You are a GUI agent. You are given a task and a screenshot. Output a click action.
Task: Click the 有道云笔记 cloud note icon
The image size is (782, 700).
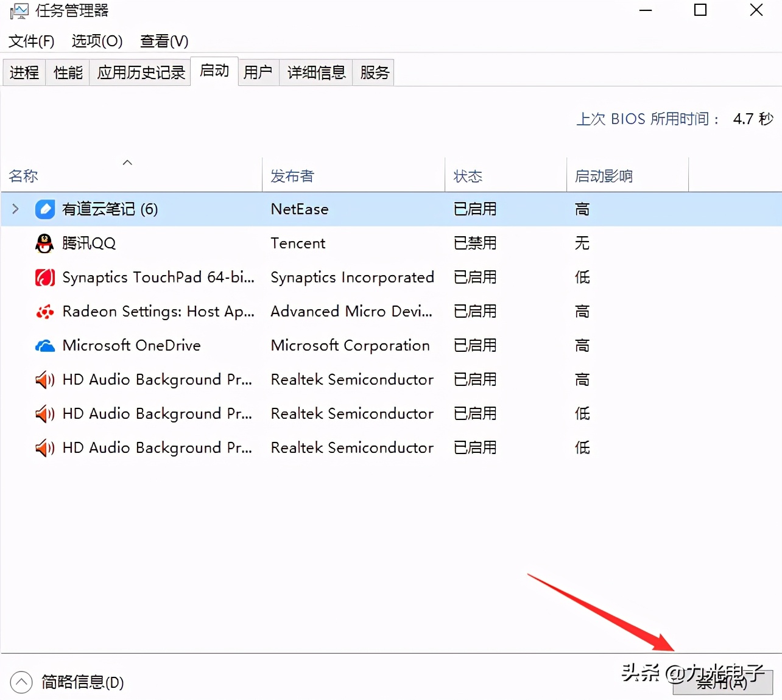point(45,209)
